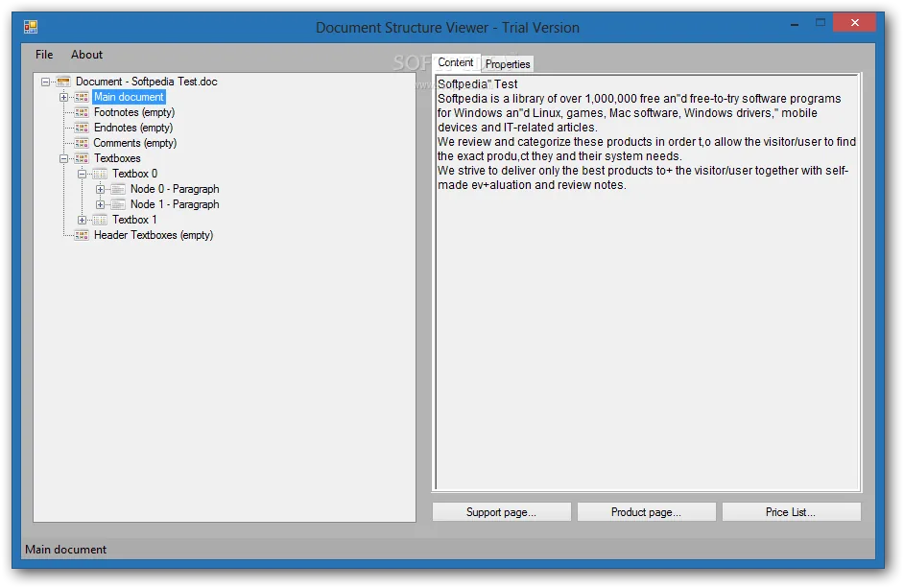
Task: Click the Comments section icon
Action: coord(82,143)
